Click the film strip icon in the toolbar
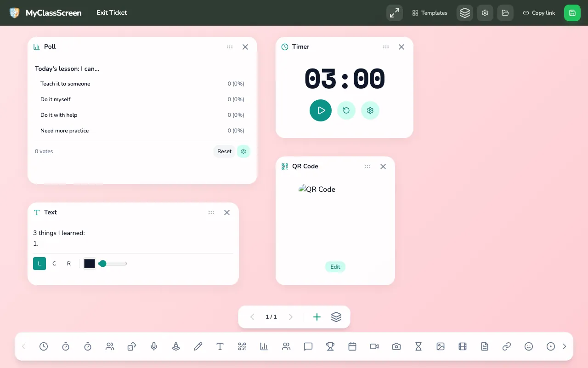588x368 pixels. 463,346
